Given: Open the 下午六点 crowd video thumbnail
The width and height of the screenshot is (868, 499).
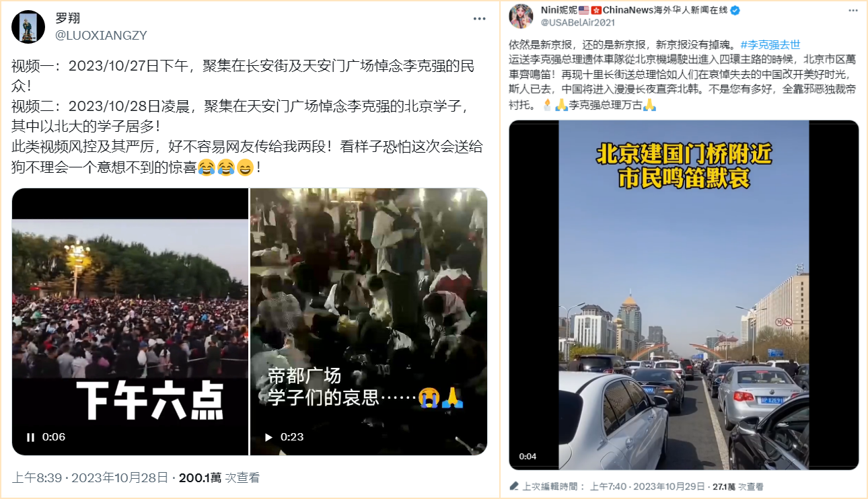Looking at the screenshot, I should click(x=130, y=321).
